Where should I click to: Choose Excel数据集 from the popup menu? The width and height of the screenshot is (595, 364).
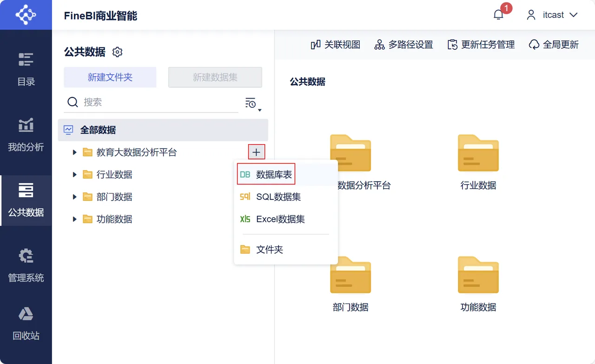tap(286, 219)
